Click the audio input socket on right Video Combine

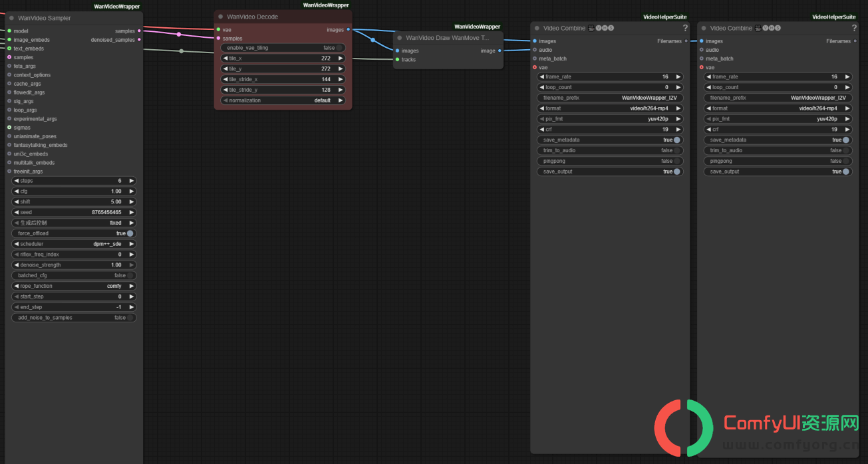coord(701,50)
